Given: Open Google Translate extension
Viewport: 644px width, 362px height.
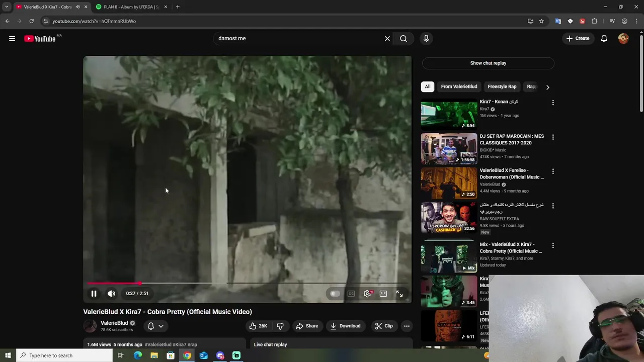Looking at the screenshot, I should [558, 21].
